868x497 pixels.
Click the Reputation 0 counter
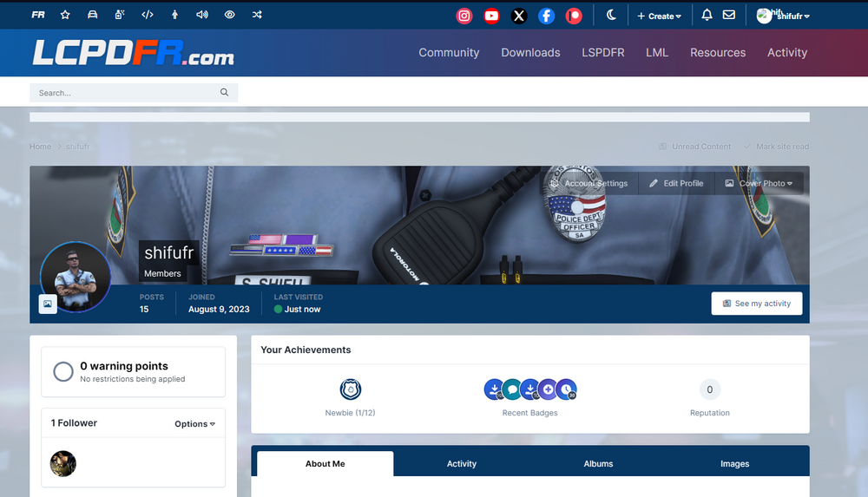pos(710,389)
